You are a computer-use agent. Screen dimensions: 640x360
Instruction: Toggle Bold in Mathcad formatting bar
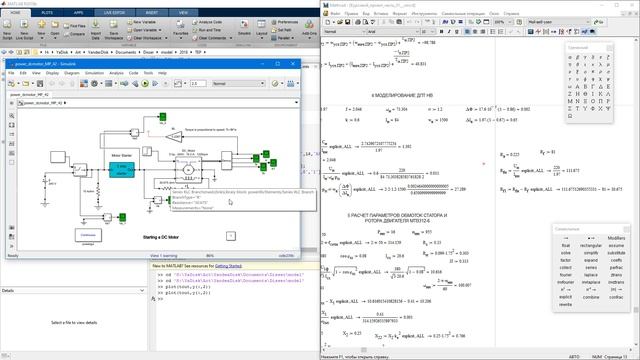[x=441, y=31]
